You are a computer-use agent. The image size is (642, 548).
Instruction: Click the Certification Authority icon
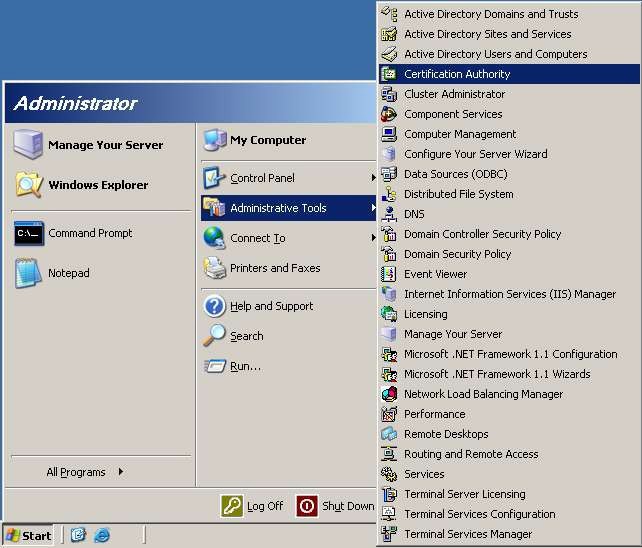(389, 74)
